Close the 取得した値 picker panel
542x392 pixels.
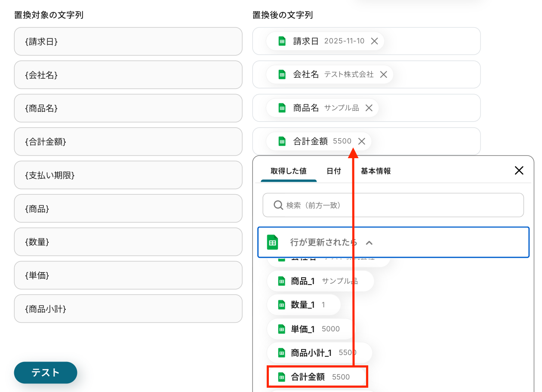pos(519,171)
